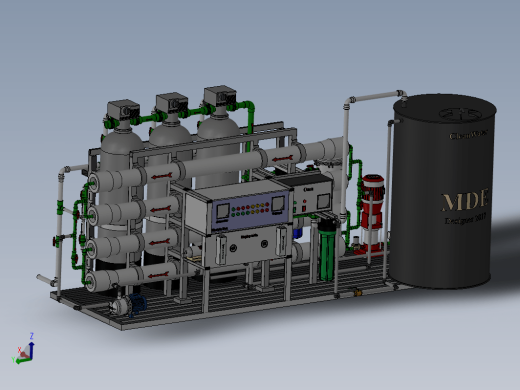This screenshot has height=390, width=520.
Task: Select the lower panel with two flow meters
Action: [247, 247]
